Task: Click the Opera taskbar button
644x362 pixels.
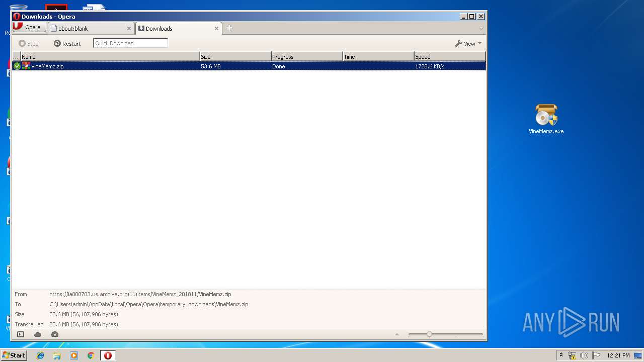Action: click(108, 355)
